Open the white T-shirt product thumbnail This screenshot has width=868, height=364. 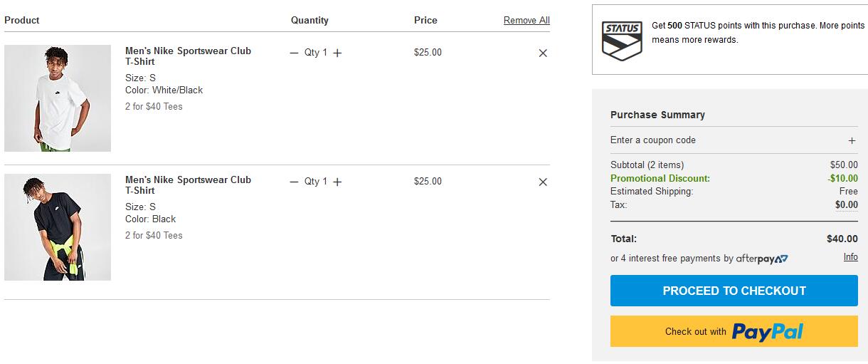58,98
